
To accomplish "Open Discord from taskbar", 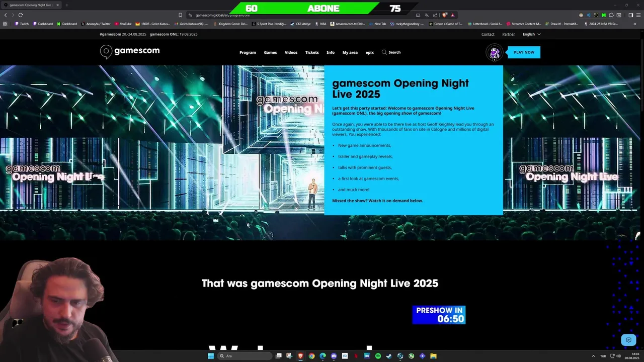I will tap(334, 356).
